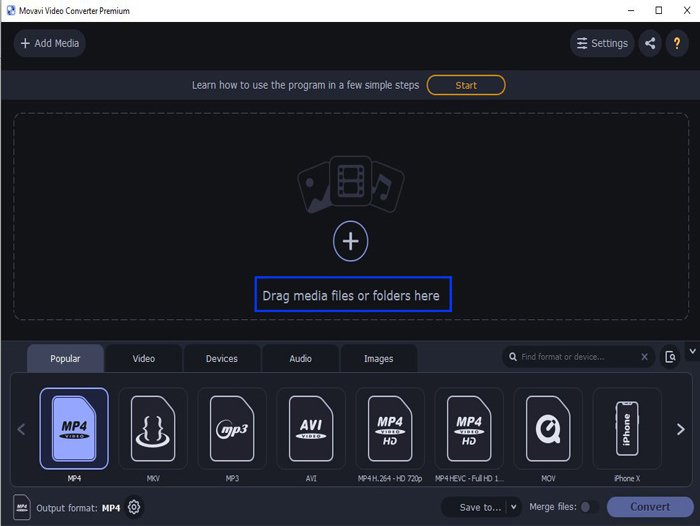This screenshot has width=700, height=526.
Task: Click the media files illustration icon
Action: click(350, 184)
